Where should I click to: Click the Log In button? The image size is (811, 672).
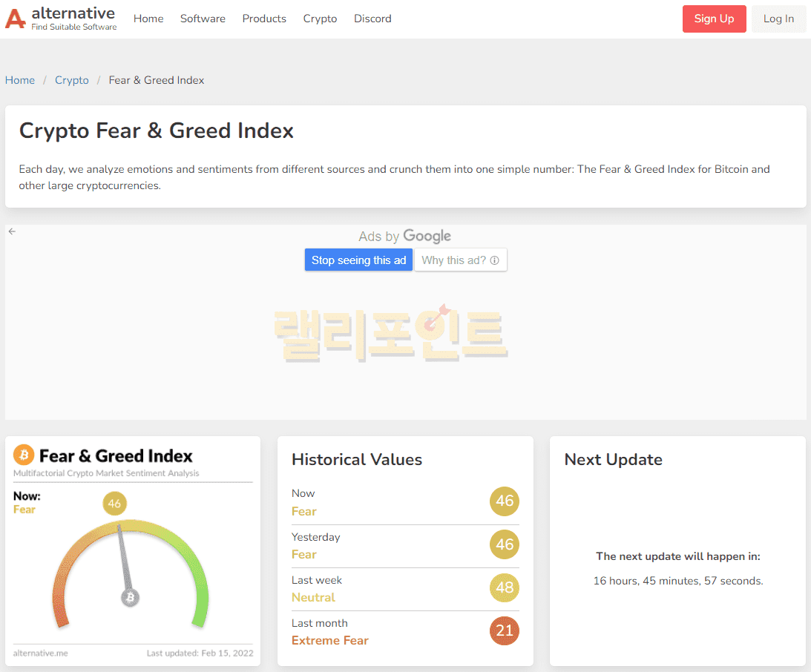778,19
